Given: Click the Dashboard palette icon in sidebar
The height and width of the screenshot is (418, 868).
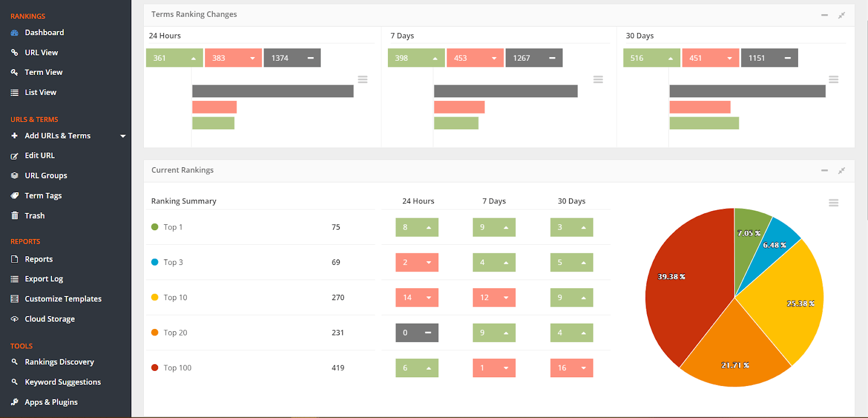Looking at the screenshot, I should click(15, 33).
